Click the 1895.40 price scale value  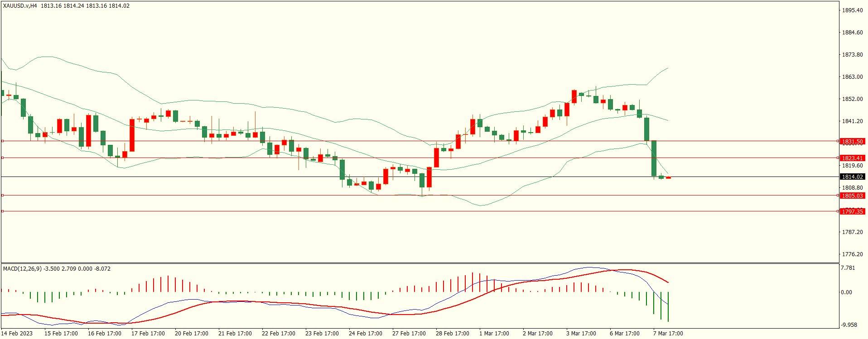(x=852, y=10)
